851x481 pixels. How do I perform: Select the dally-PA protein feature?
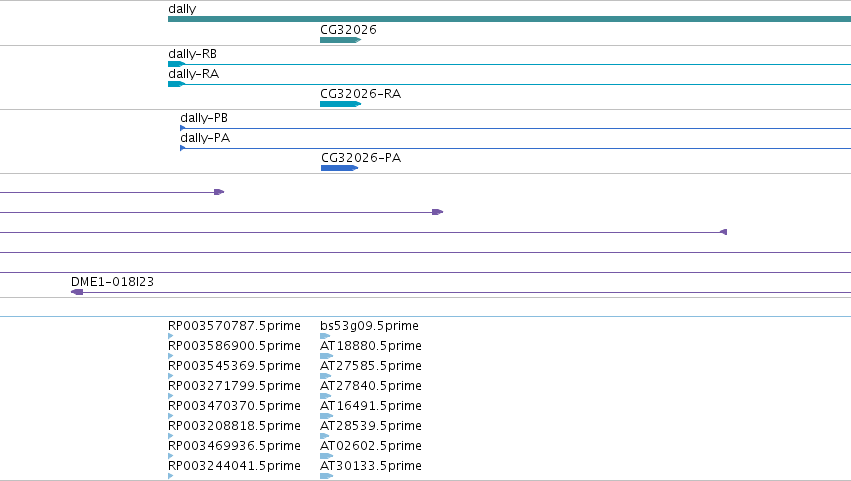click(516, 148)
